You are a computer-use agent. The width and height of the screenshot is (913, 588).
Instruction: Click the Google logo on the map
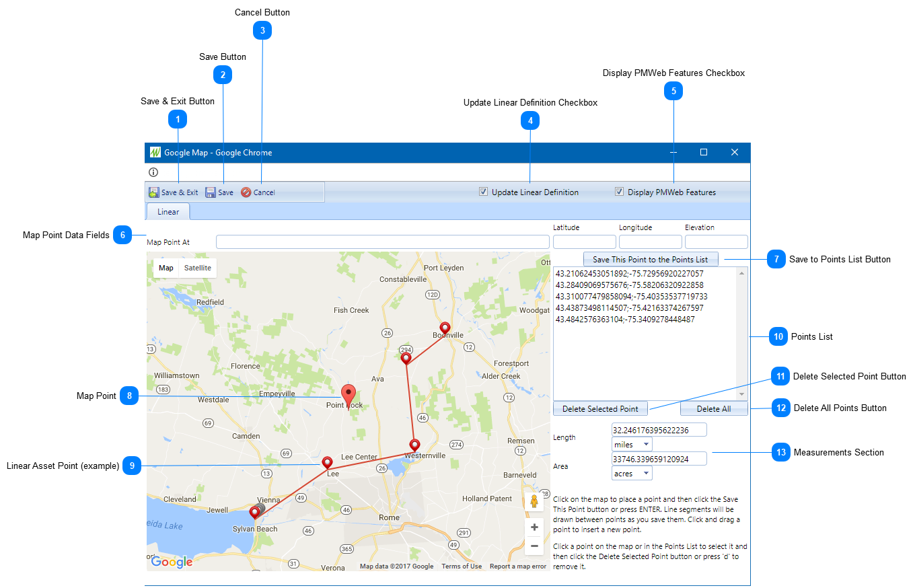pyautogui.click(x=172, y=562)
